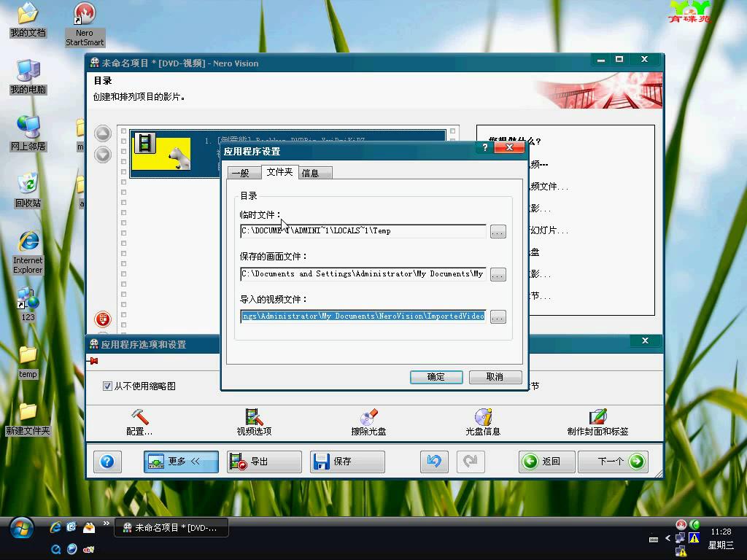Open the 123 desktop shortcut
The width and height of the screenshot is (747, 560).
tap(28, 304)
